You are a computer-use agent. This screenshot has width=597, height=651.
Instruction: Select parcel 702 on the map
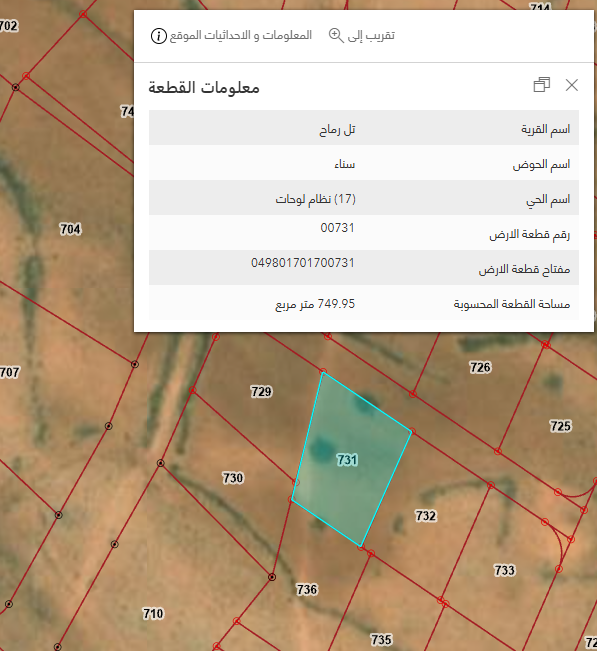point(9,26)
